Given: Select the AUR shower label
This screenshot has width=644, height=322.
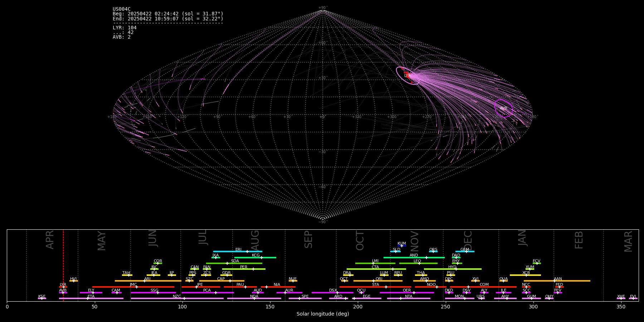Looking at the screenshot, I should point(289,291).
